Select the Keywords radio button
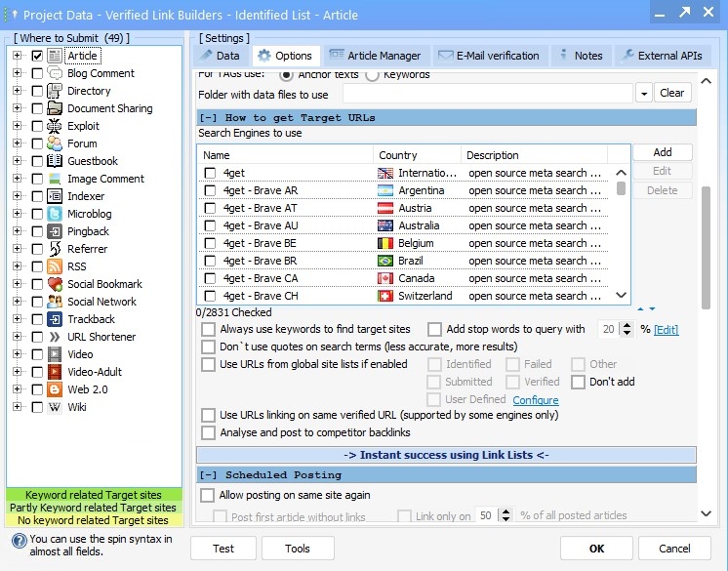The width and height of the screenshot is (728, 571). (x=372, y=74)
